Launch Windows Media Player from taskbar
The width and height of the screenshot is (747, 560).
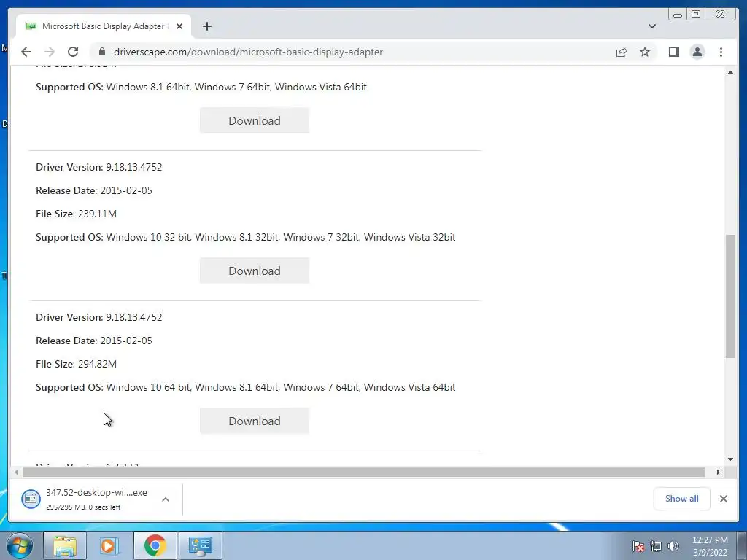[x=109, y=545]
